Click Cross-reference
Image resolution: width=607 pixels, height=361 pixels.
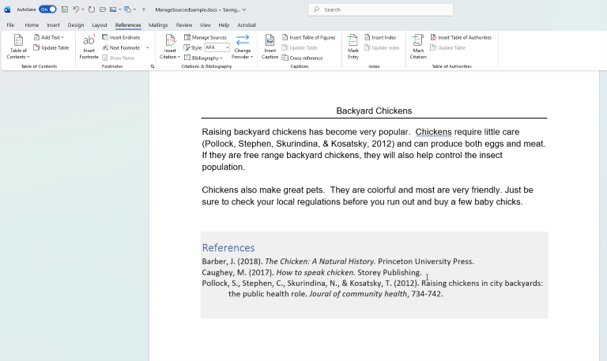[302, 58]
